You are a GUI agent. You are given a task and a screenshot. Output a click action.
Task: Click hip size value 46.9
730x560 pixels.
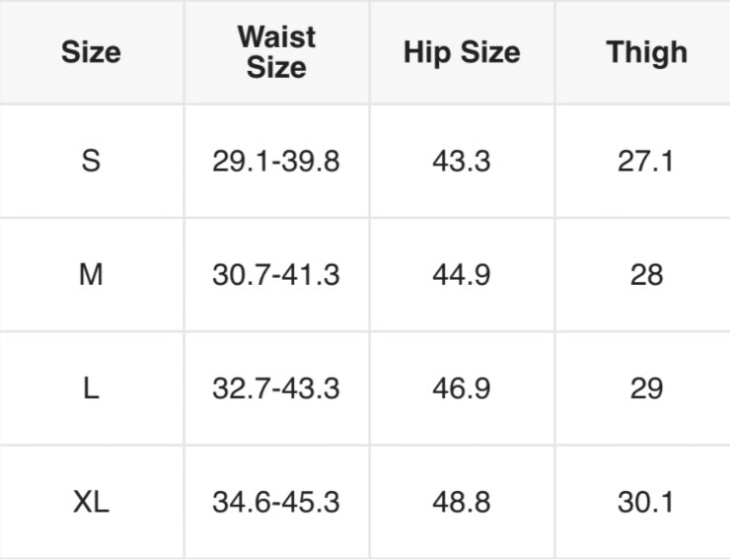tap(461, 388)
